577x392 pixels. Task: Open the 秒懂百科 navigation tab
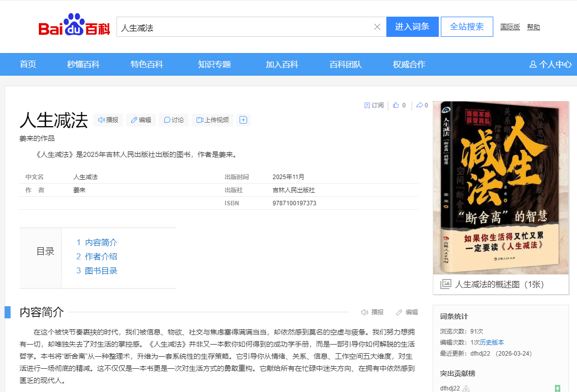[x=83, y=65]
